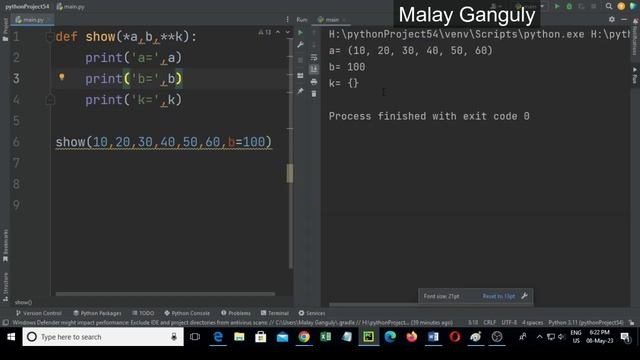Select the main tab in Run panel
This screenshot has width=640, height=360.
pos(331,20)
